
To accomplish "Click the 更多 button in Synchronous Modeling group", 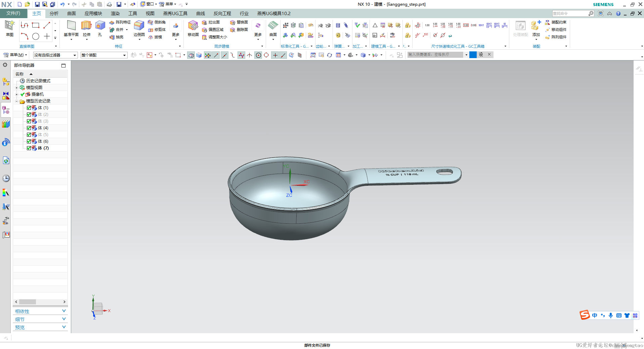I will [258, 30].
